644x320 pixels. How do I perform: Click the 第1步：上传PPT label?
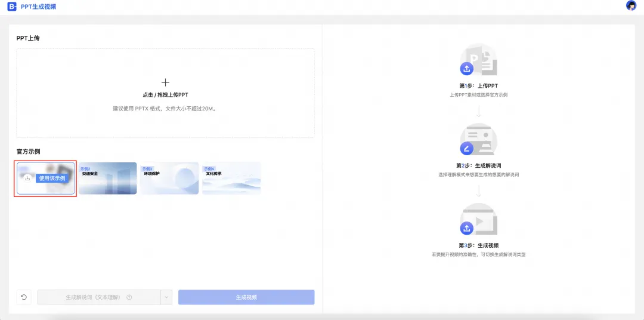click(478, 86)
